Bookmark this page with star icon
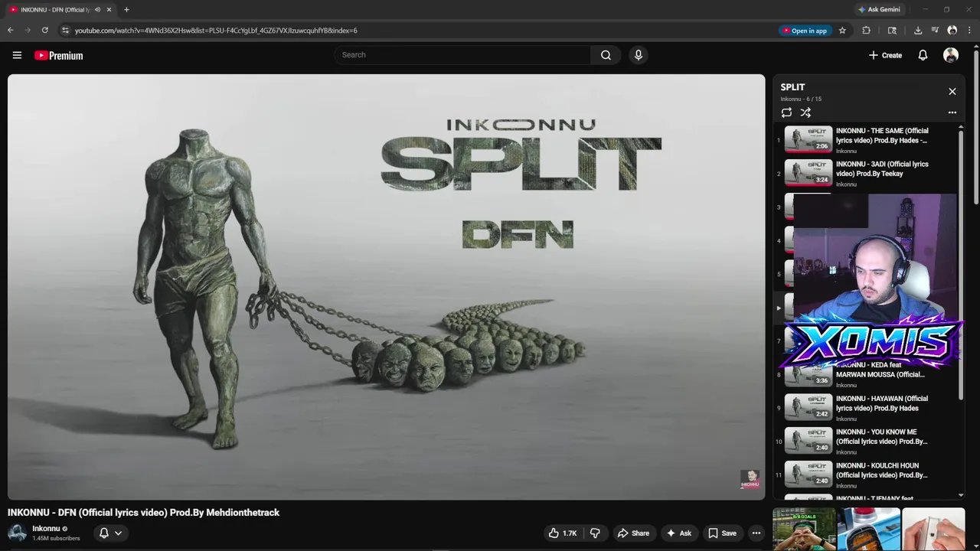980x551 pixels. [842, 31]
